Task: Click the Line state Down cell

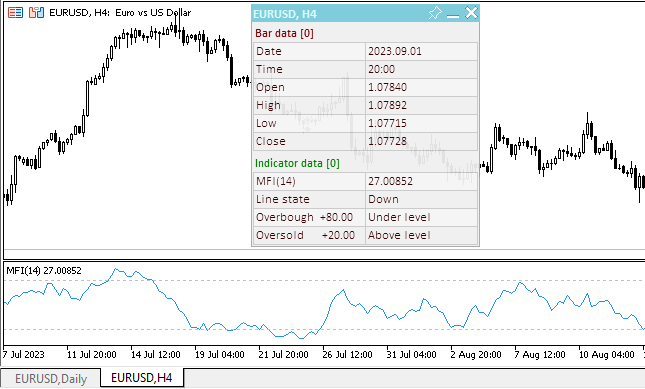Action: [x=421, y=199]
